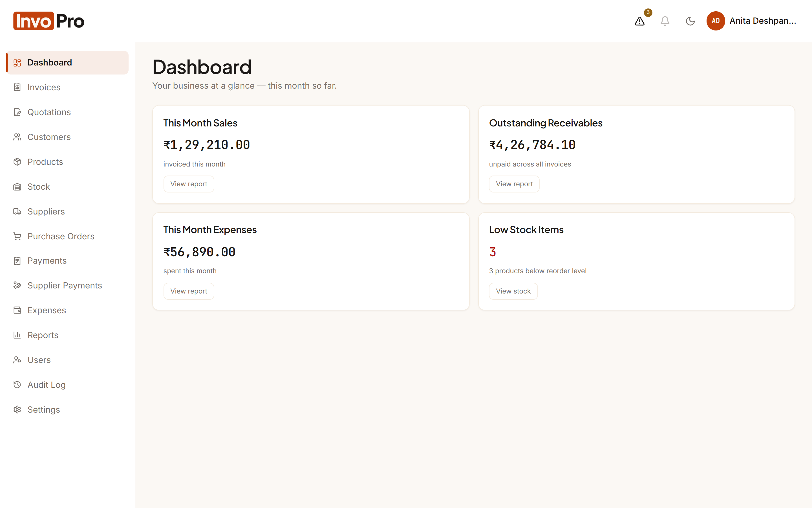Open the Quotations menu item
The image size is (812, 508).
(x=67, y=112)
